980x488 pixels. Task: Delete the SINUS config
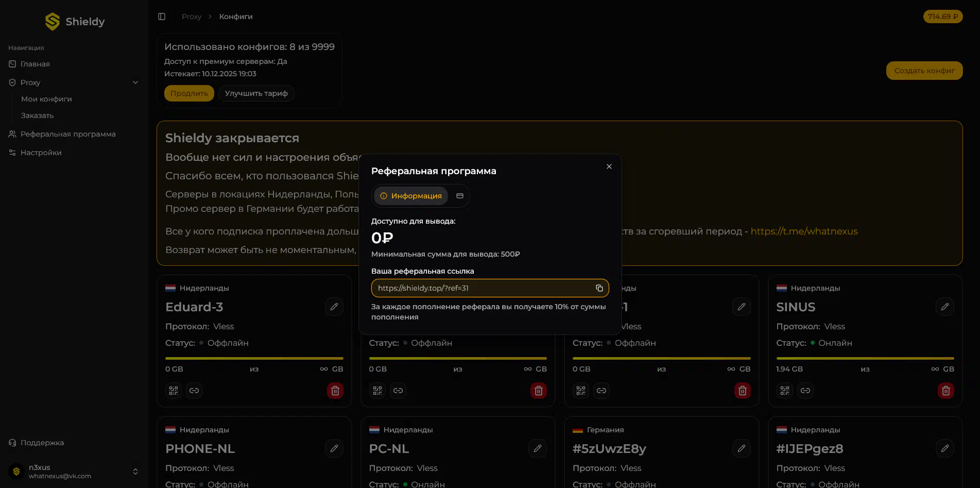945,391
